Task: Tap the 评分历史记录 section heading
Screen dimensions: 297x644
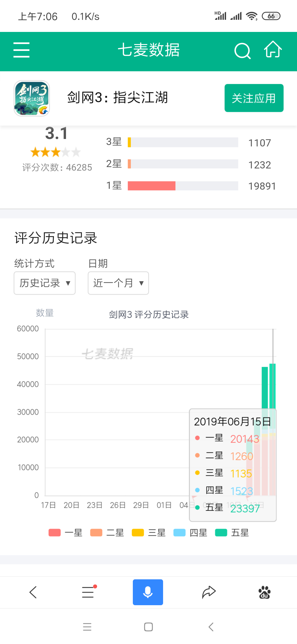Action: click(x=56, y=238)
